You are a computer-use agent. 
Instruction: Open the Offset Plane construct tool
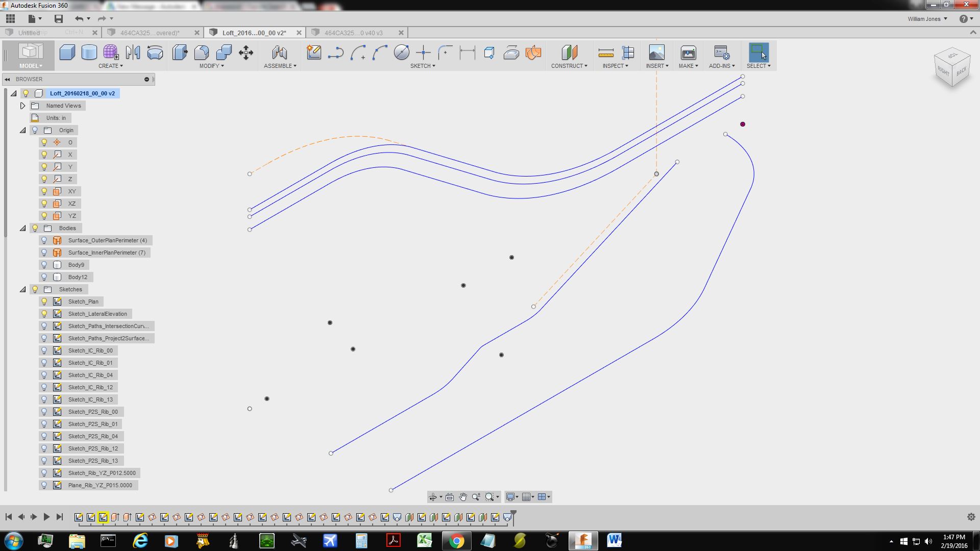tap(569, 53)
